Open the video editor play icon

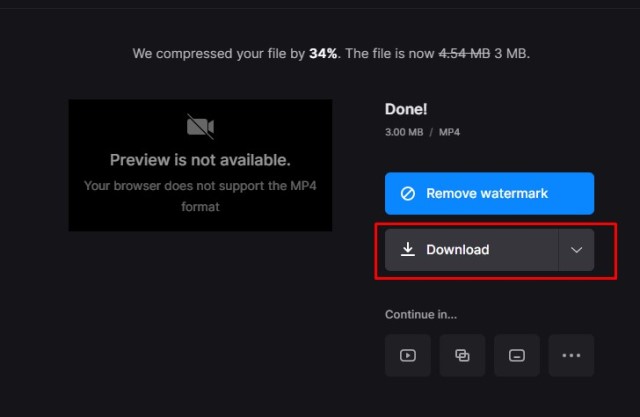407,355
